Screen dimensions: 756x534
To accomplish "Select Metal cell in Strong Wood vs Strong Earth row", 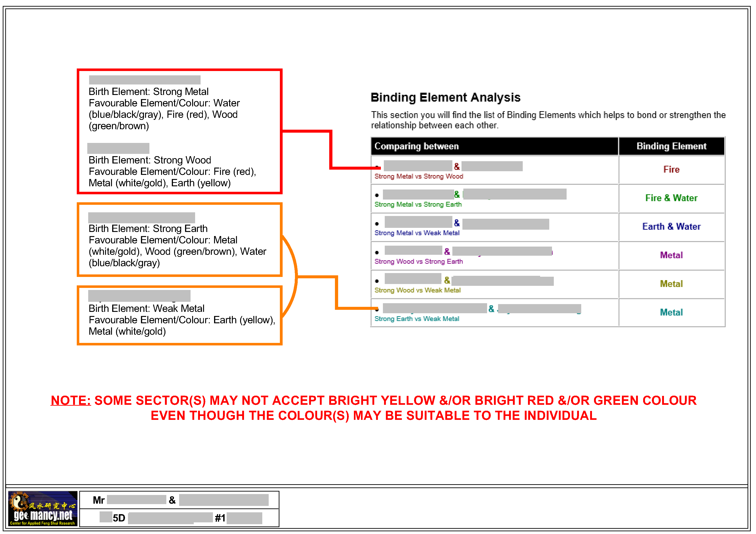I will [x=671, y=255].
